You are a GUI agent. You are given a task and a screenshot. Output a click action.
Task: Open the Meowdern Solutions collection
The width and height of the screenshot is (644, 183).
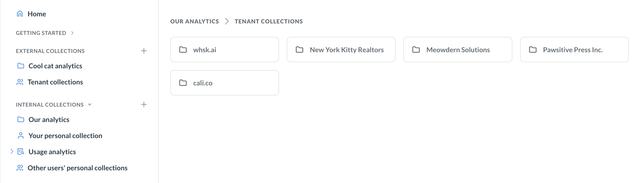tap(458, 50)
